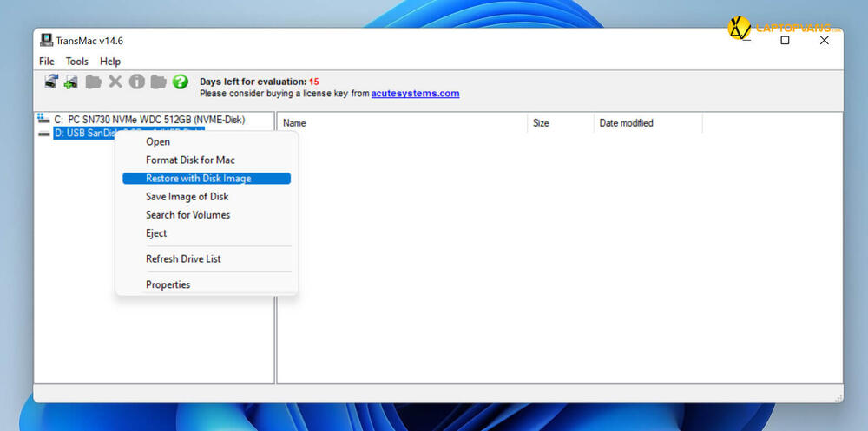Sort by the Date modified column header

pyautogui.click(x=648, y=123)
